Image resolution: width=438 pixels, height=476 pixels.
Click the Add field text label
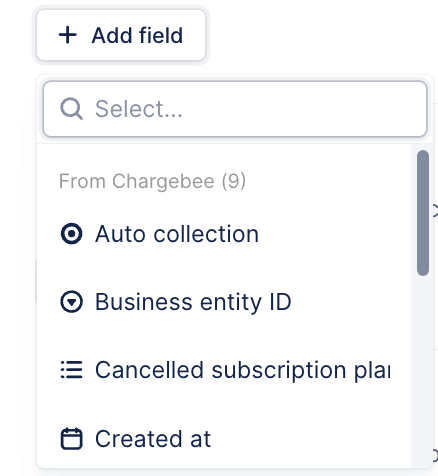point(137,35)
